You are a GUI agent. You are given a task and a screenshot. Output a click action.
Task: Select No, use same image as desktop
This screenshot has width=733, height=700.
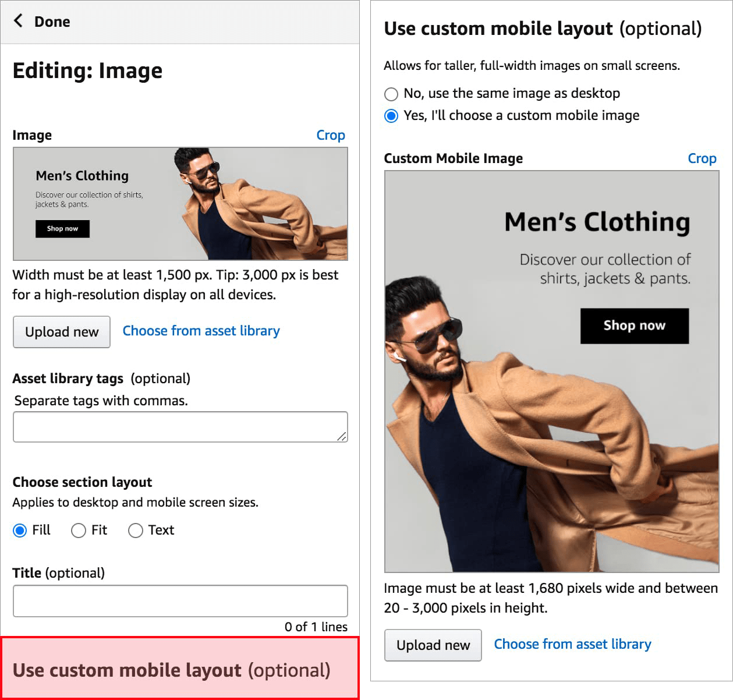391,94
